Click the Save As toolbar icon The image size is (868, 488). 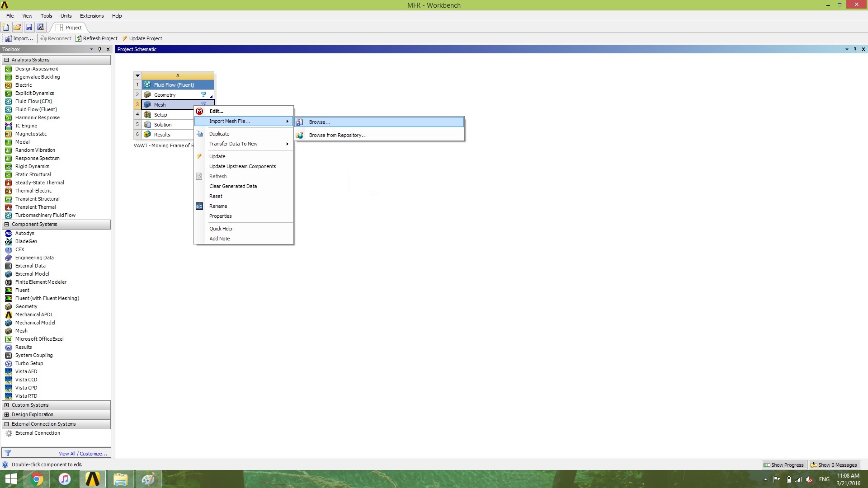coord(41,27)
